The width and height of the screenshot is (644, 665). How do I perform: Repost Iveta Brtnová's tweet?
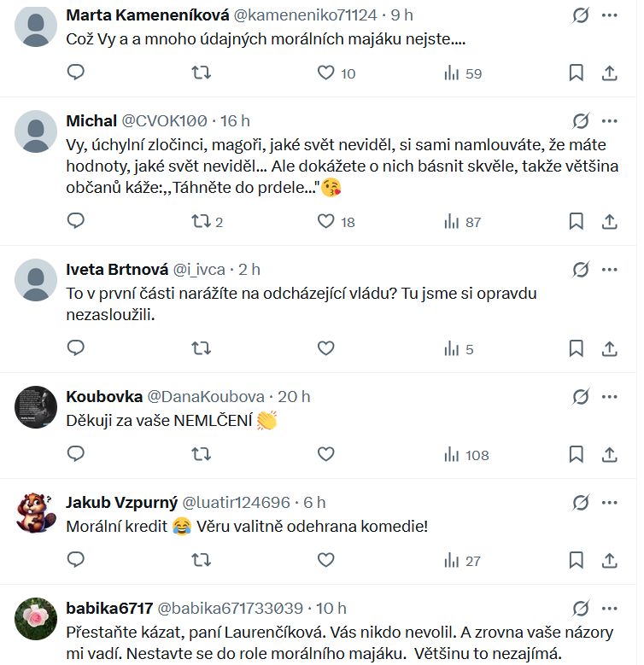tap(201, 348)
